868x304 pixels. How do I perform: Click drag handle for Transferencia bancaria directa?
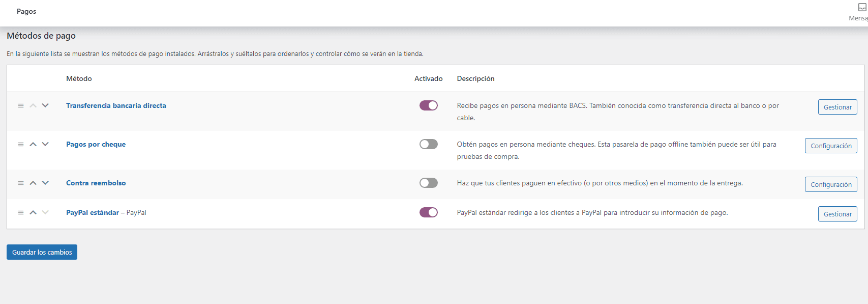click(x=21, y=106)
